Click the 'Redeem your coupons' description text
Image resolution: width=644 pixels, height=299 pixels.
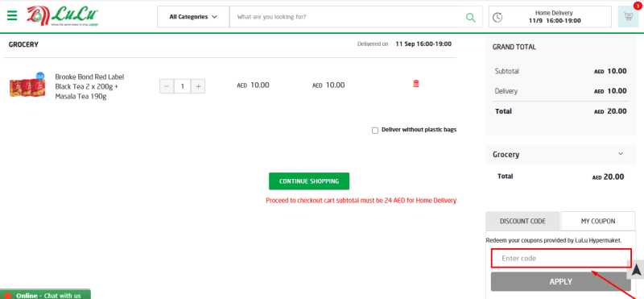(553, 240)
